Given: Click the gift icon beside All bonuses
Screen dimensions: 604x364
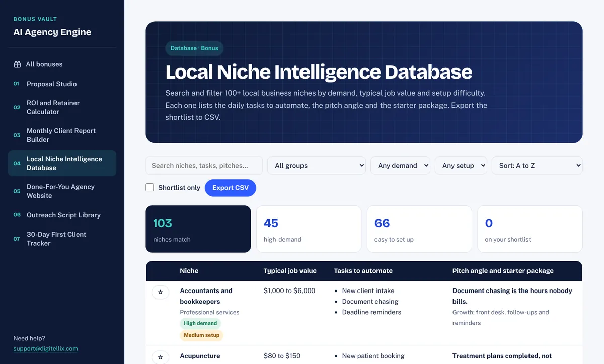Looking at the screenshot, I should pyautogui.click(x=17, y=64).
